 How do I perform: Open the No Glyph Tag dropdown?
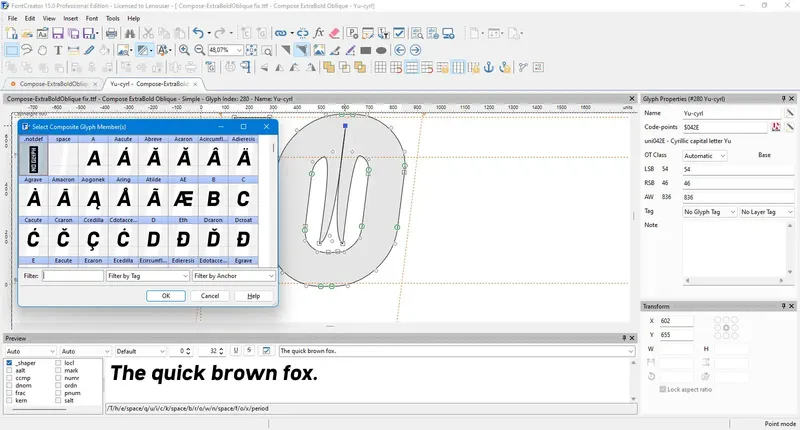coord(710,212)
